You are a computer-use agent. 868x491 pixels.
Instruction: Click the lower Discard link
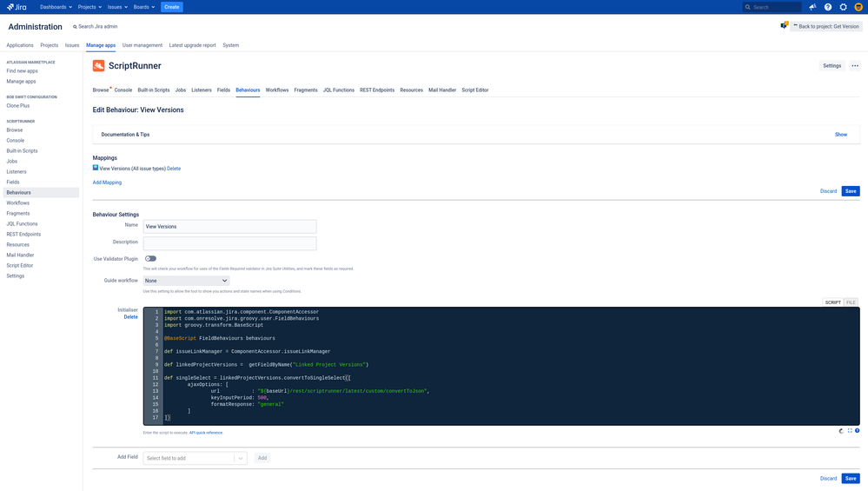click(828, 478)
